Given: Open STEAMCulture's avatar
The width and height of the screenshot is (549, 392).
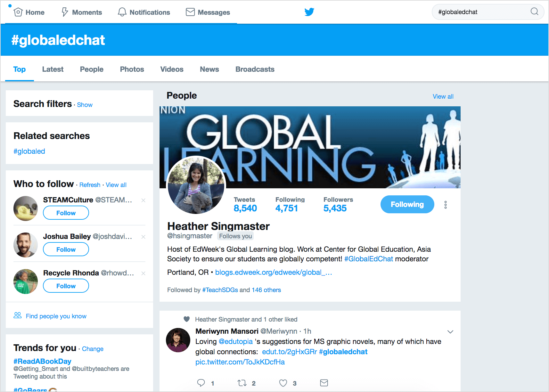Looking at the screenshot, I should click(26, 208).
